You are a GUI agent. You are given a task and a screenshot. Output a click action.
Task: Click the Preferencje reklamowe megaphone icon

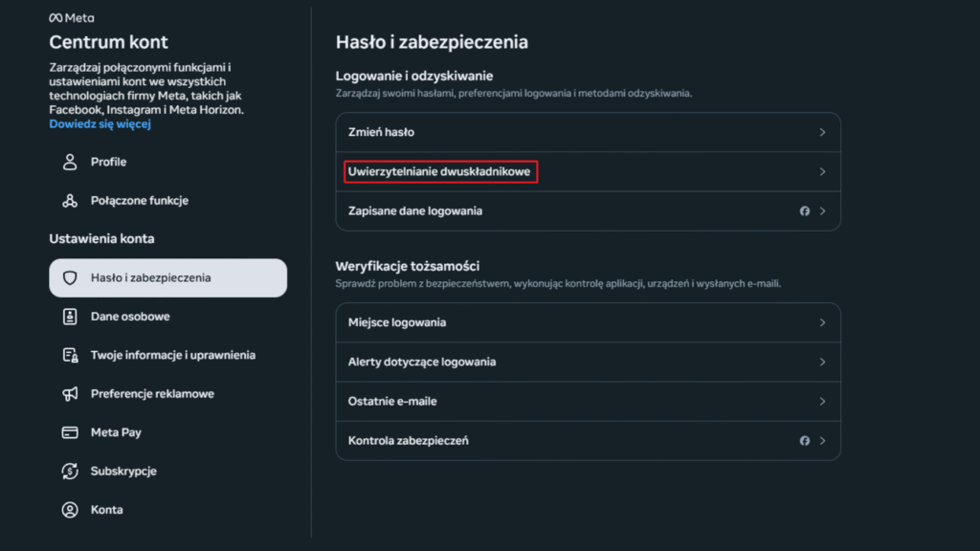[x=70, y=394]
